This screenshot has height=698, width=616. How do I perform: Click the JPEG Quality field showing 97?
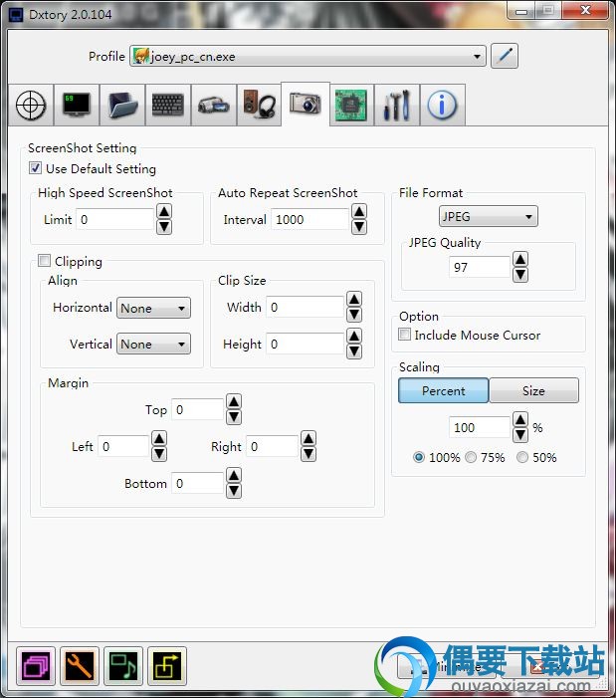(480, 267)
